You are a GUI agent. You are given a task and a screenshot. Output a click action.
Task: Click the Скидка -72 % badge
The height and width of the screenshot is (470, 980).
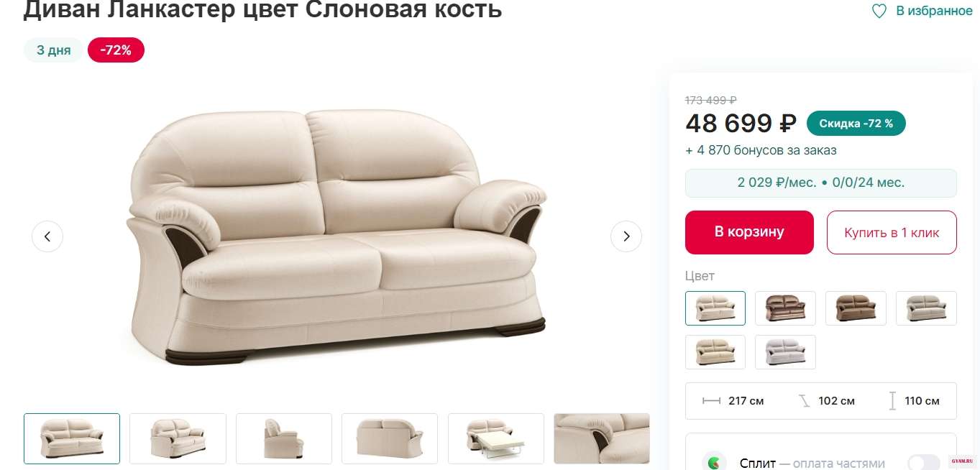click(856, 124)
